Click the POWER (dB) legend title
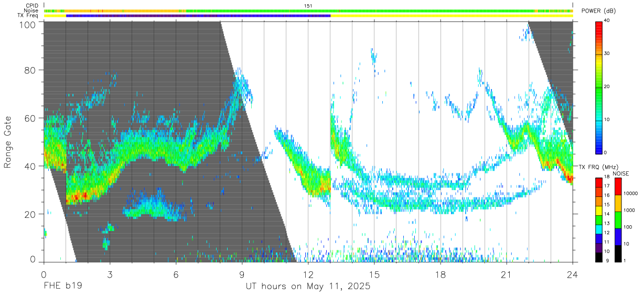Screen dimensions: 644x297 tap(599, 11)
